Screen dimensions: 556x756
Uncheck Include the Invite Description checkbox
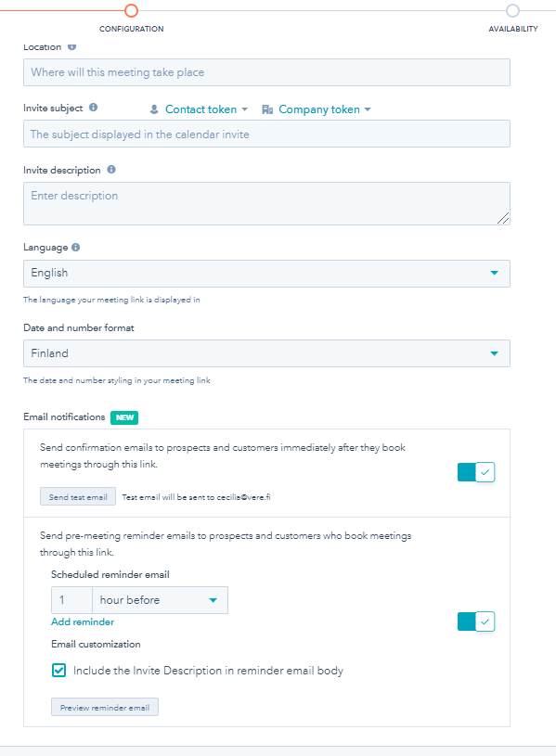coord(58,671)
